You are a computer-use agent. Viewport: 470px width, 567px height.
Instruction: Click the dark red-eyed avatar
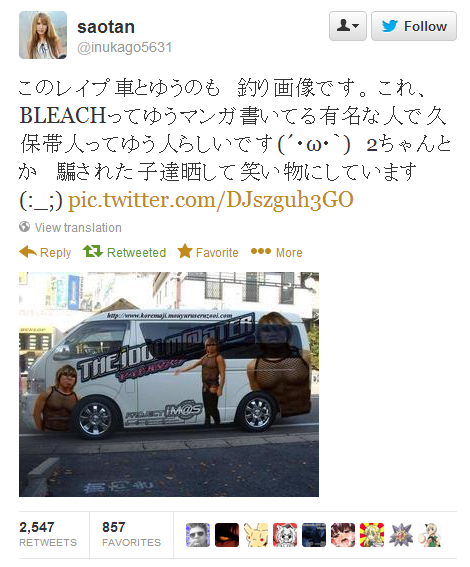coord(227,535)
